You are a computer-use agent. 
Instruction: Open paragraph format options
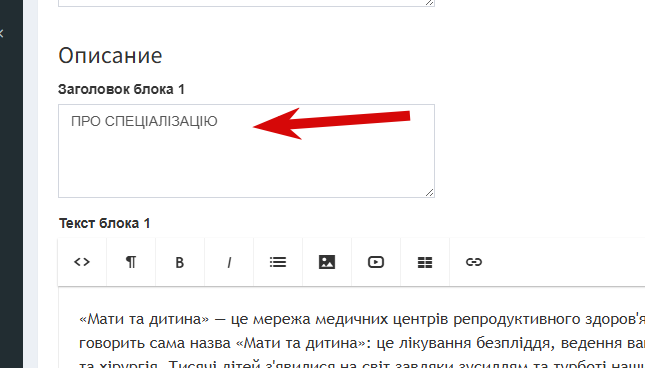click(131, 262)
